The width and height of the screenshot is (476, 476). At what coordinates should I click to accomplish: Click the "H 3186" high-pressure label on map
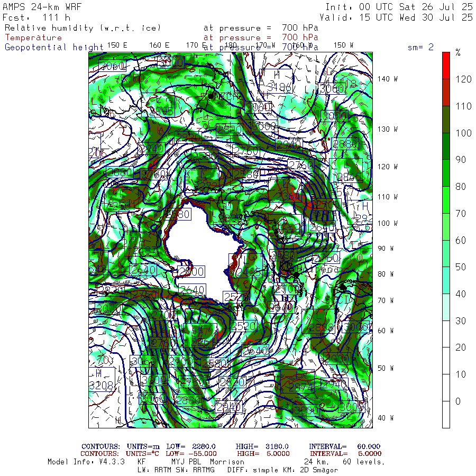pos(276,81)
